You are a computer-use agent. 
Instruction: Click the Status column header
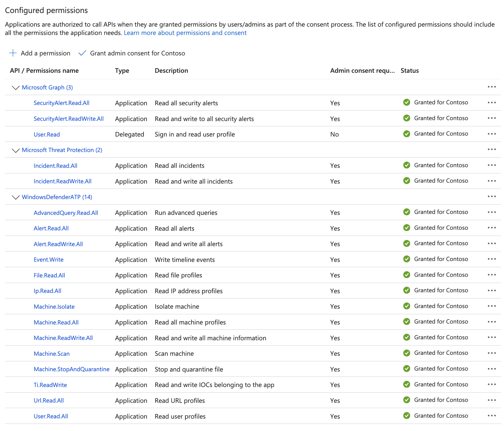point(409,71)
